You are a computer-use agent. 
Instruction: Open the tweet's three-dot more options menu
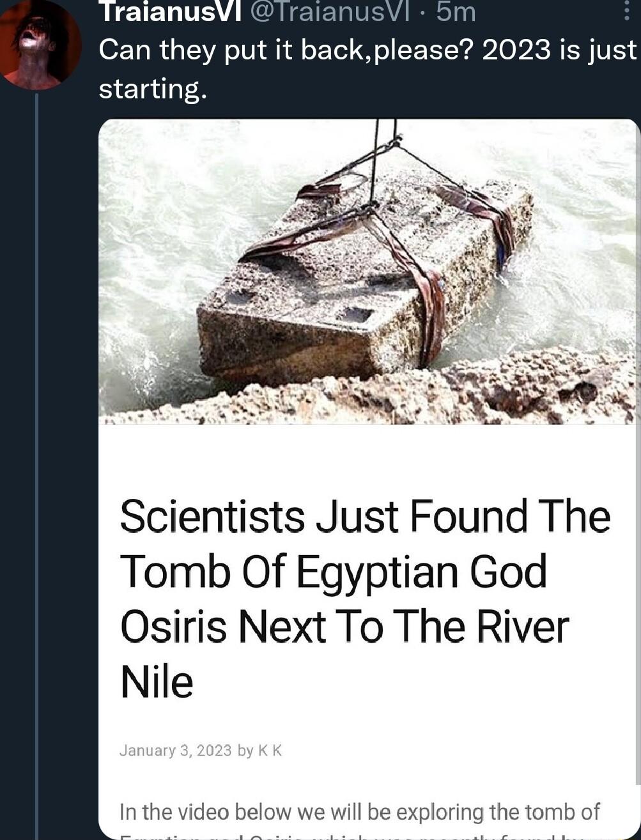626,13
